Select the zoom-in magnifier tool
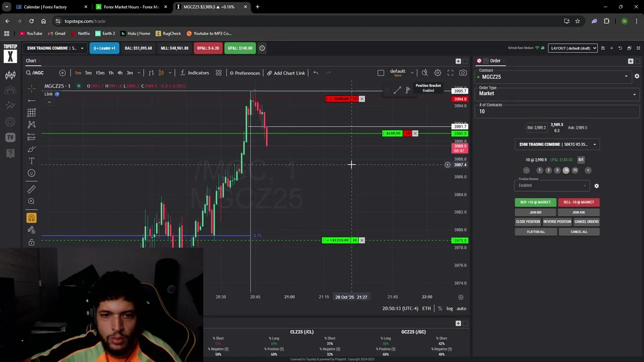 (x=31, y=201)
